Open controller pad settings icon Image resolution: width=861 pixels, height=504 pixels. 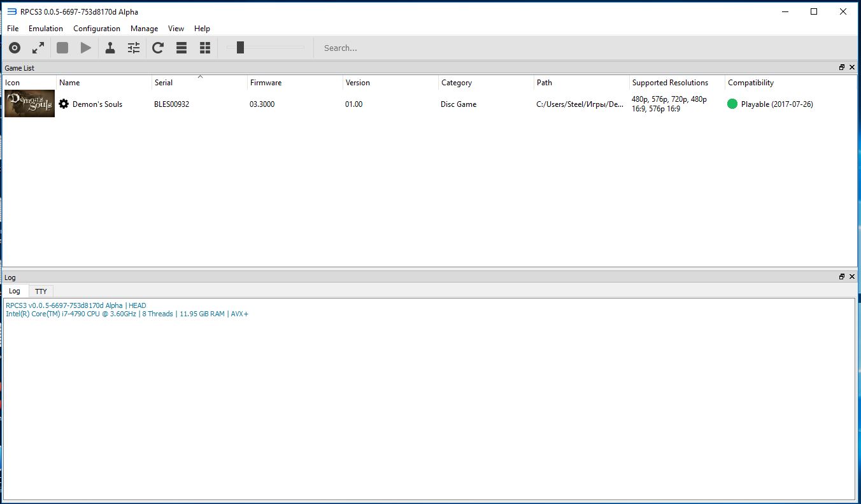[110, 48]
